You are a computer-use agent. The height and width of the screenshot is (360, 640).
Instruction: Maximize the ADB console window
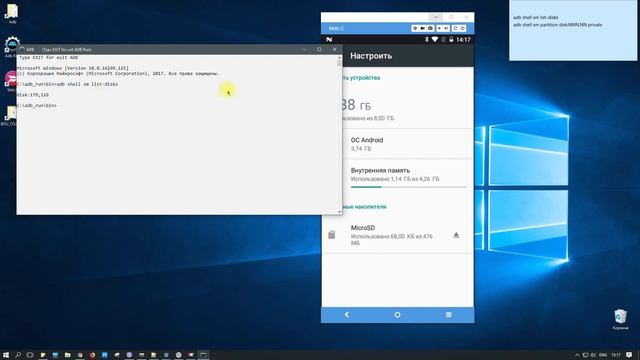pos(319,49)
